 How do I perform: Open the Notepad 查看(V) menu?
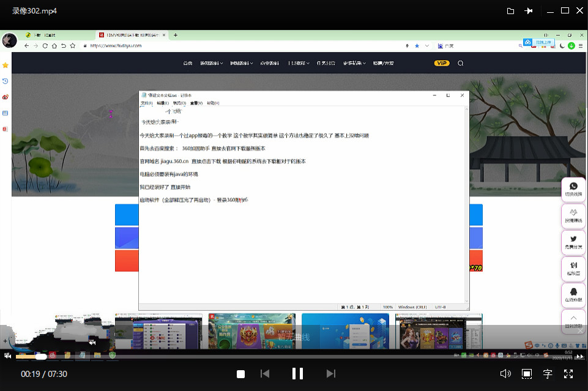pos(196,103)
